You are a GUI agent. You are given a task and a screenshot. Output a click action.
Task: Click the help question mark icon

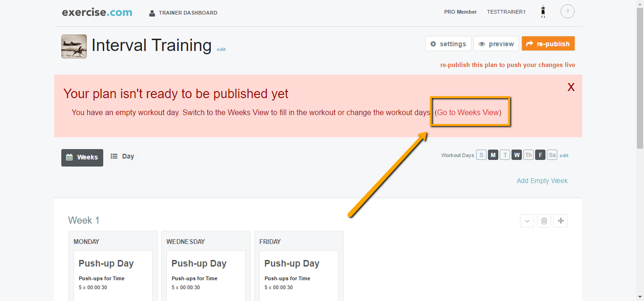point(567,12)
